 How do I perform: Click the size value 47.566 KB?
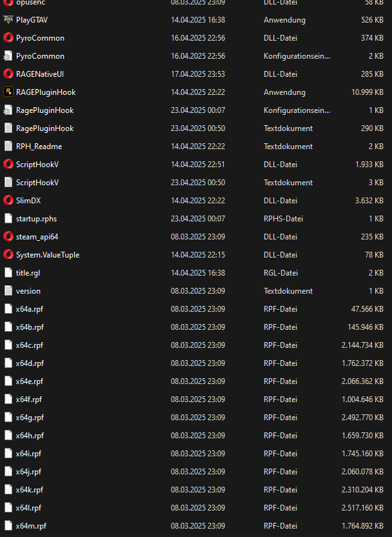[x=367, y=309]
